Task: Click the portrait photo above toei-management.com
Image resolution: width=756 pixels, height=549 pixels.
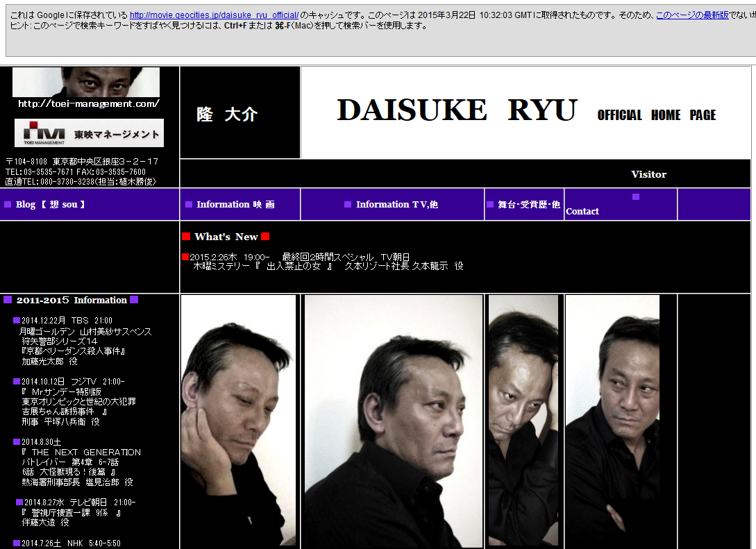Action: point(86,82)
